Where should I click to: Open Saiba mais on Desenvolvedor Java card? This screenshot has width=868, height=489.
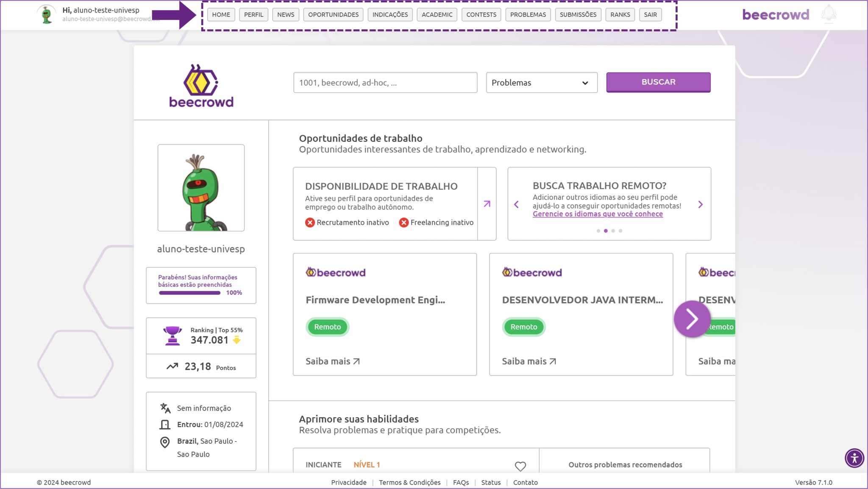pos(529,361)
